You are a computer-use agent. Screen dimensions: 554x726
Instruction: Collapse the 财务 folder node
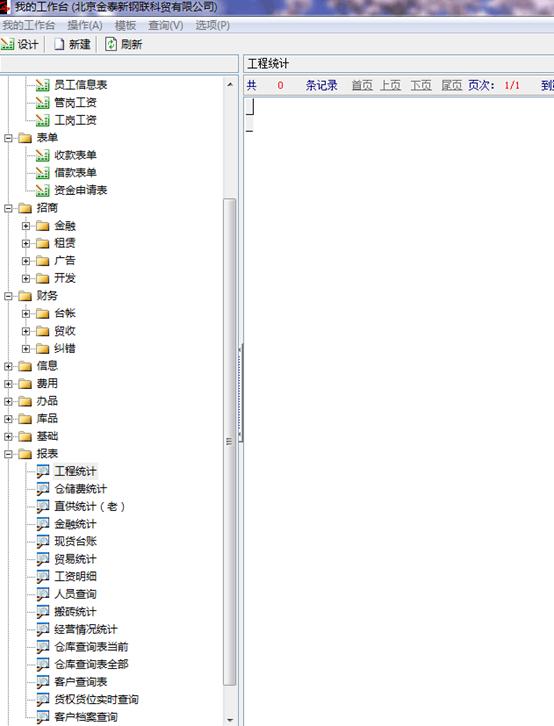click(8, 296)
